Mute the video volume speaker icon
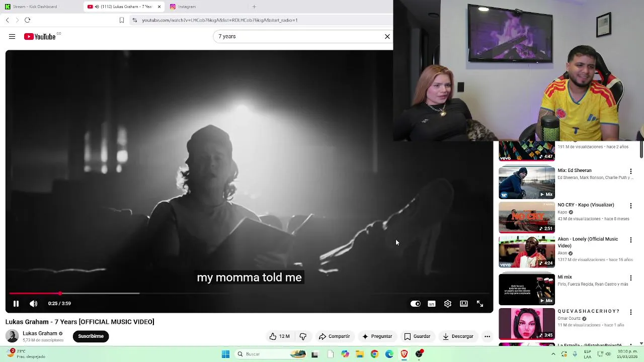Screen dimensions: 644x362 [34, 304]
